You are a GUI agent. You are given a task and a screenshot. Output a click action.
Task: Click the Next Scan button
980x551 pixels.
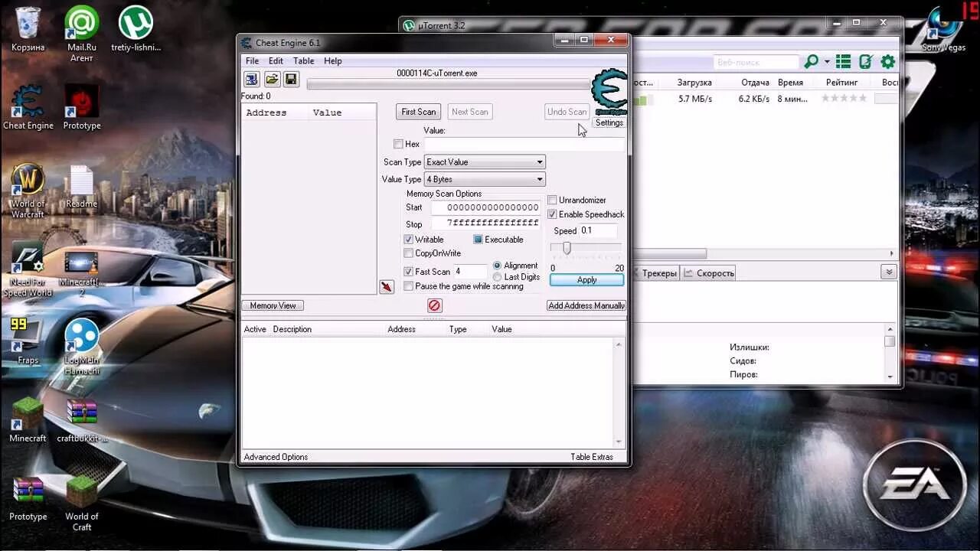click(470, 112)
